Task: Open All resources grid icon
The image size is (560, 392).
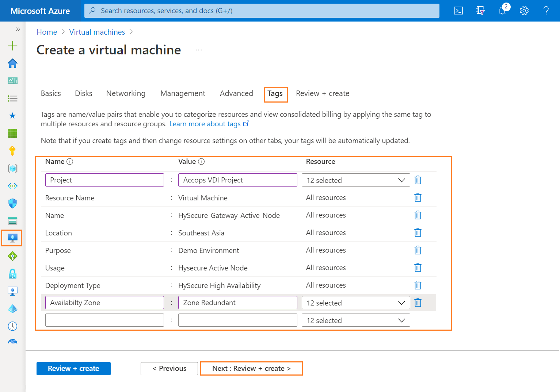Action: [12, 133]
